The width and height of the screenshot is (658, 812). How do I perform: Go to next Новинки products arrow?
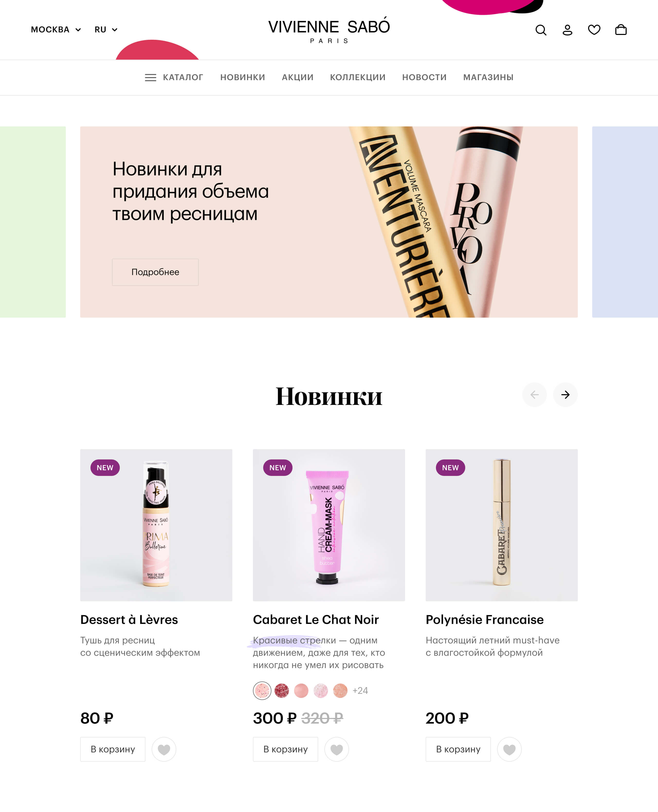pyautogui.click(x=565, y=395)
